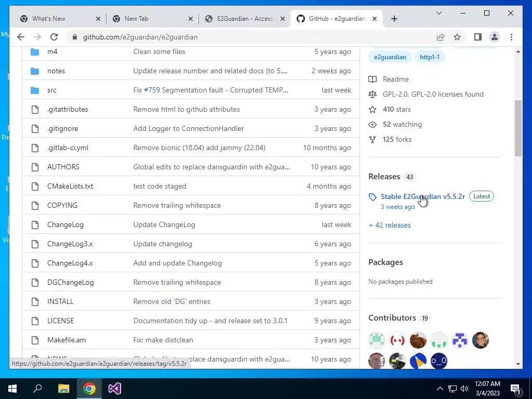The image size is (532, 399).
Task: Open the AUTHORS file
Action: [x=63, y=167]
